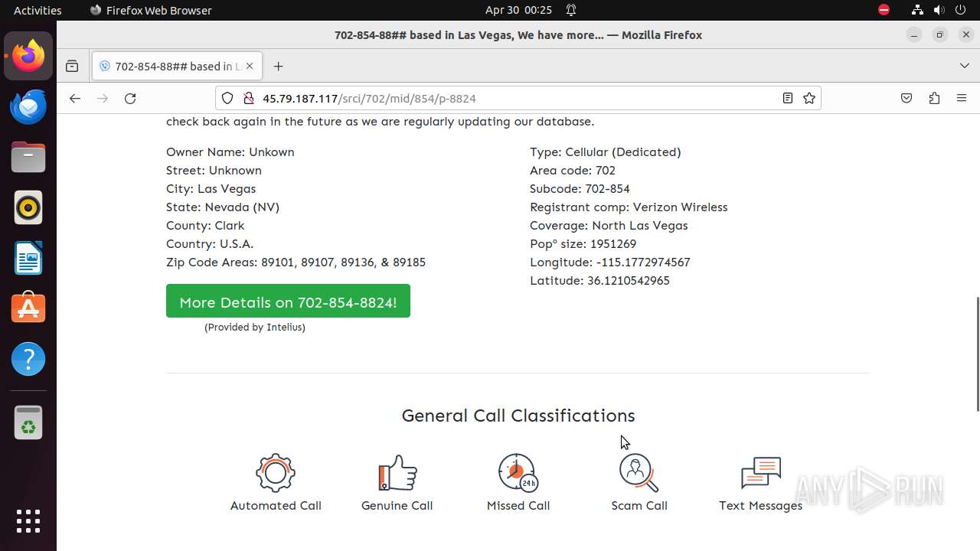Go back to the previous page

pyautogui.click(x=74, y=98)
